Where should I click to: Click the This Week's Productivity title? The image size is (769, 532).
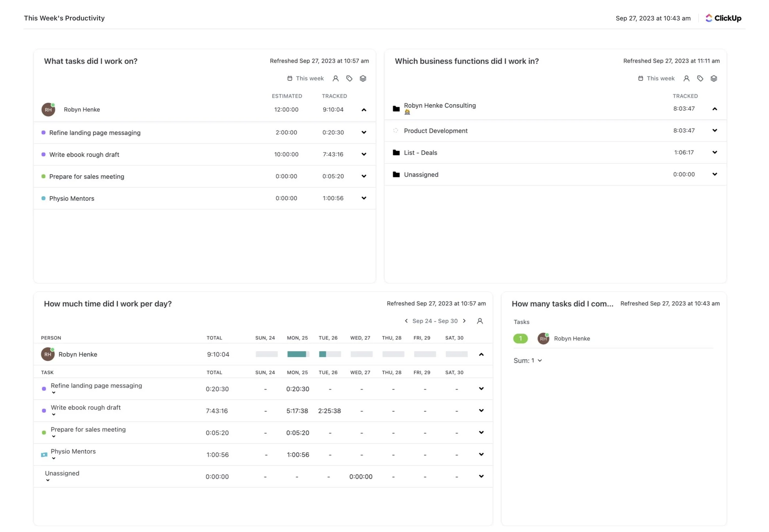pyautogui.click(x=64, y=18)
